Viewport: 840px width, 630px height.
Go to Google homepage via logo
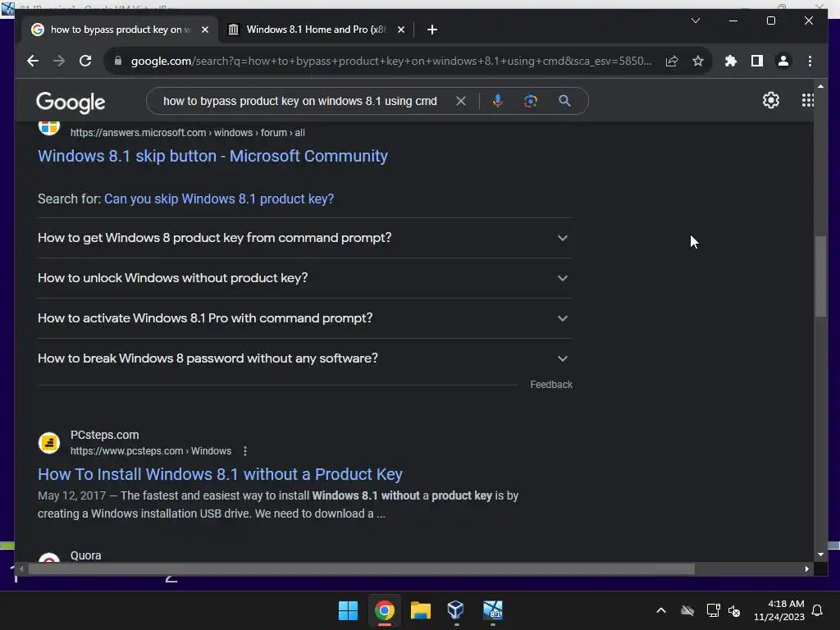(71, 102)
